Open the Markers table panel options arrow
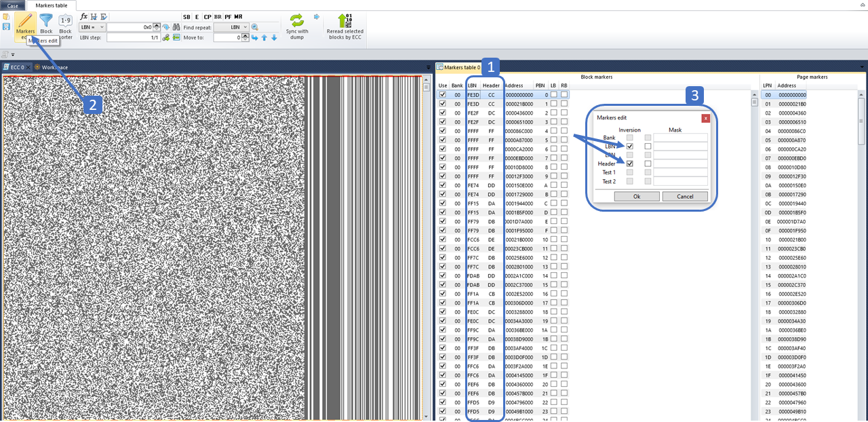Screen dimensions: 868x422 pos(863,67)
